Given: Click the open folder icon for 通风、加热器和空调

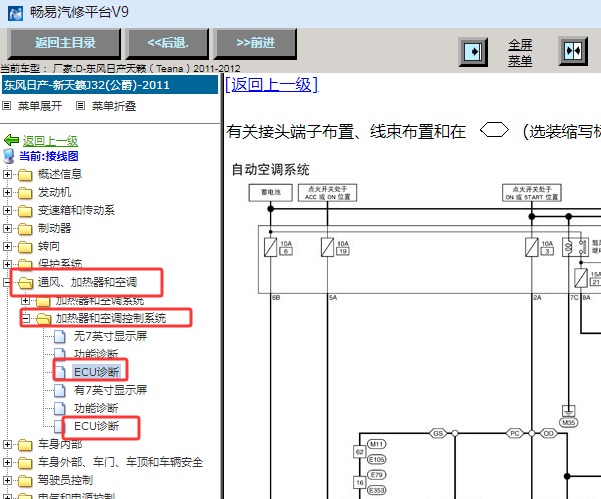Looking at the screenshot, I should click(25, 283).
